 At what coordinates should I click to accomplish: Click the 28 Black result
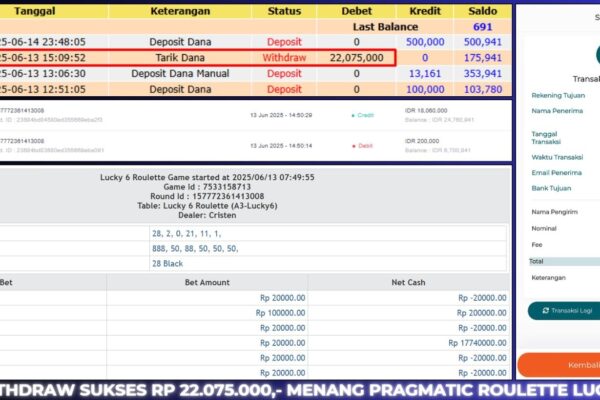[x=168, y=264]
